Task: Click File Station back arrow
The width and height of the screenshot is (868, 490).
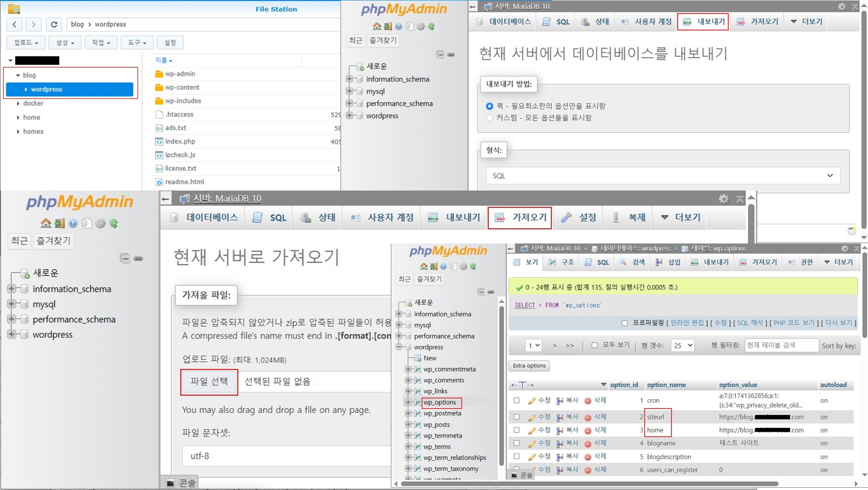Action: click(15, 24)
